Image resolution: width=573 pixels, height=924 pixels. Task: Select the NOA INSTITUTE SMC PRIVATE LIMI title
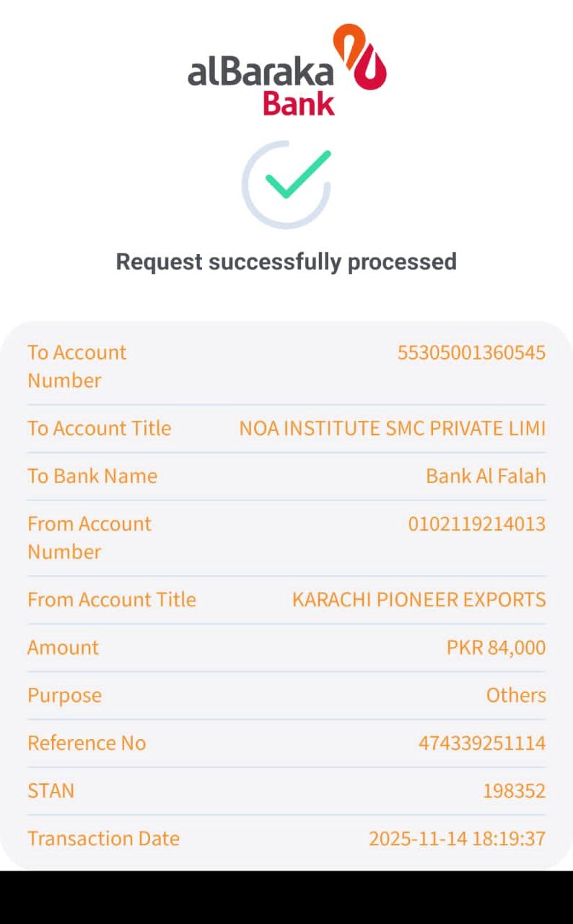pyautogui.click(x=392, y=428)
